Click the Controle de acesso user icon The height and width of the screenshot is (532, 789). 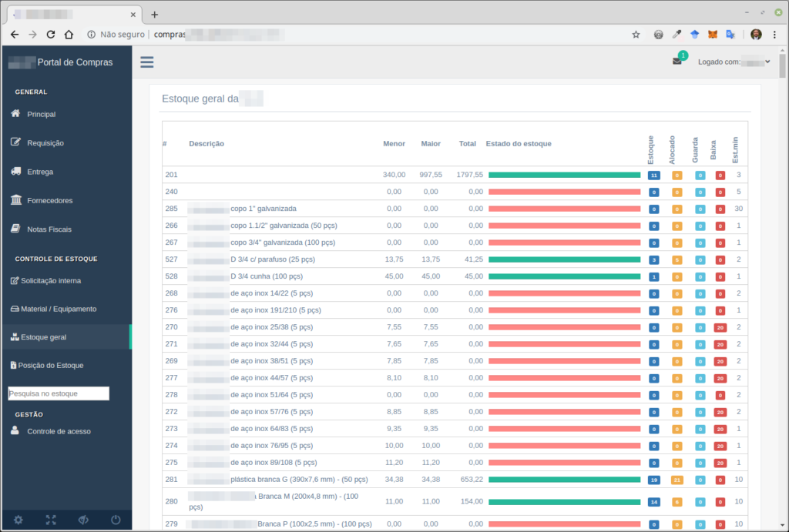coord(15,431)
